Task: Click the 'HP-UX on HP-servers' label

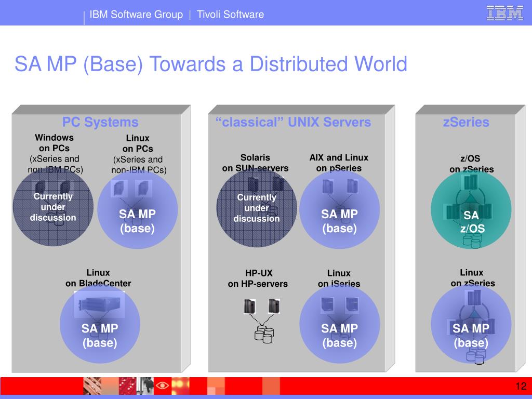Action: coord(258,278)
